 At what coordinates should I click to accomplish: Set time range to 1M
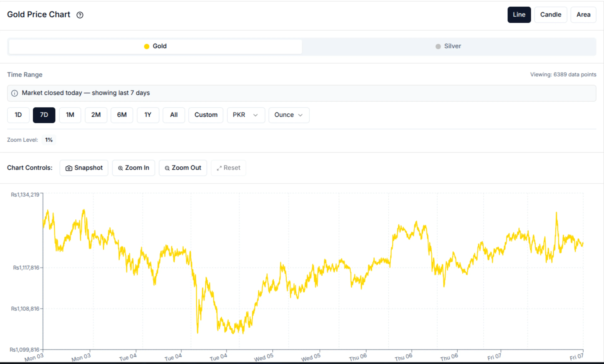click(x=70, y=115)
